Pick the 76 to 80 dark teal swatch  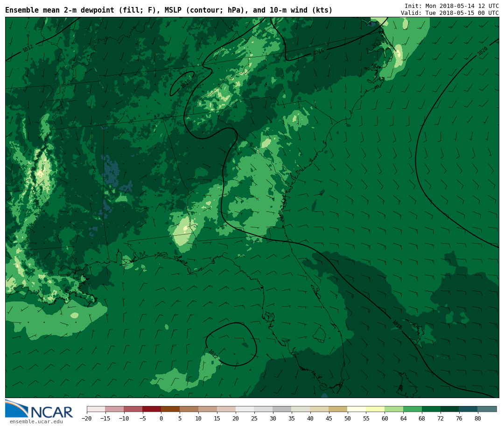[469, 409]
